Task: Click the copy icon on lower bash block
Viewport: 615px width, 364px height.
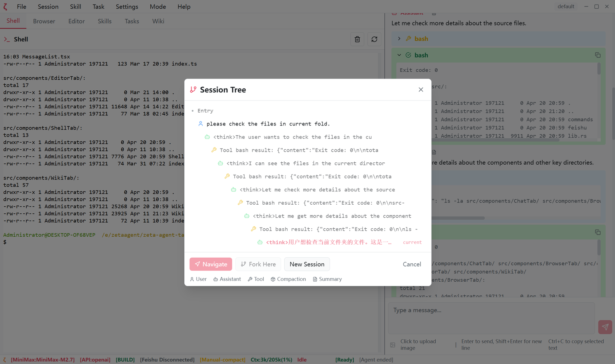Action: coord(597,232)
